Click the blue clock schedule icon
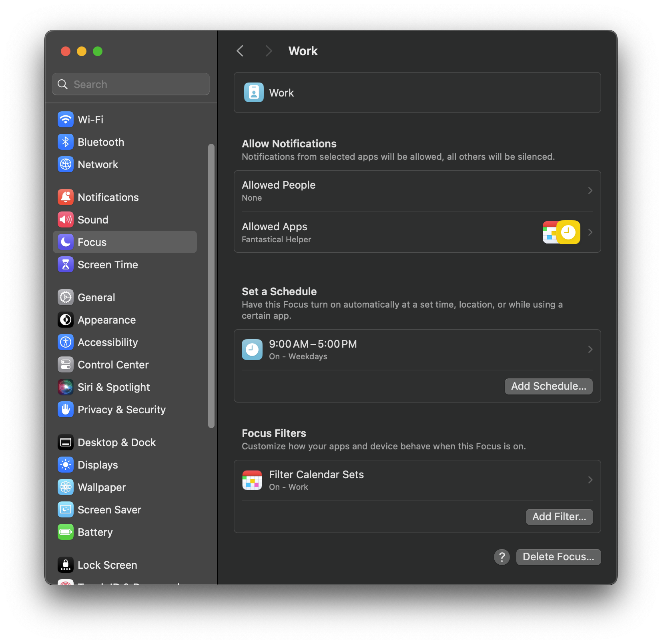662x644 pixels. click(252, 350)
